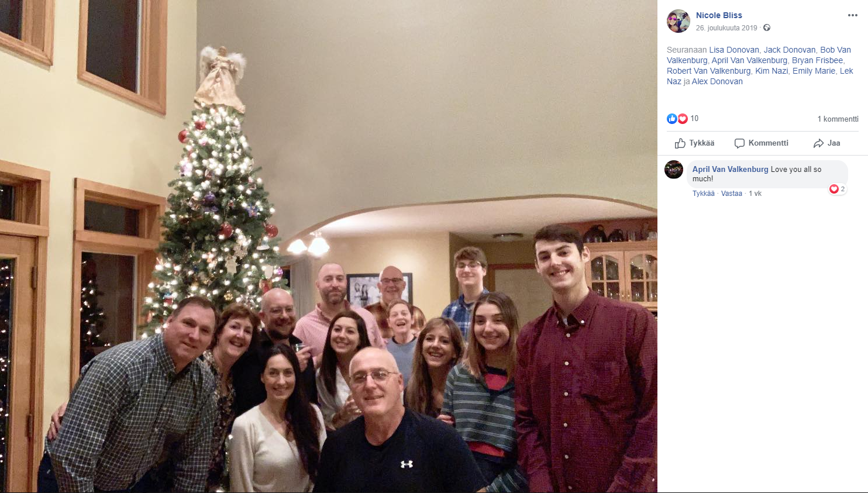The image size is (868, 493).
Task: Open the Bryan Frisbee tagged profile
Action: click(x=817, y=60)
